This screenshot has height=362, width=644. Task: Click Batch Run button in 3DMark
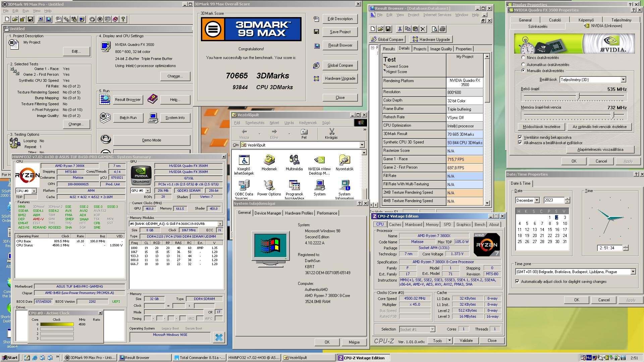coord(128,118)
